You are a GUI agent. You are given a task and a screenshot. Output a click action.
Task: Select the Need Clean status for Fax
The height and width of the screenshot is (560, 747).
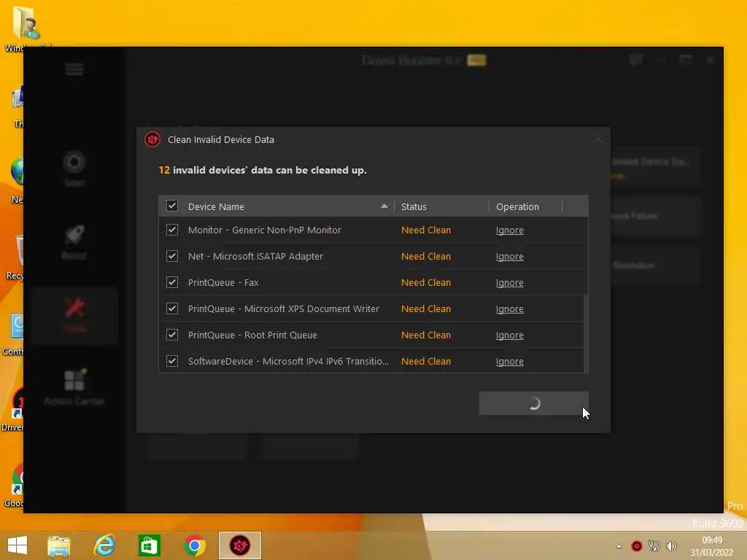pos(425,282)
